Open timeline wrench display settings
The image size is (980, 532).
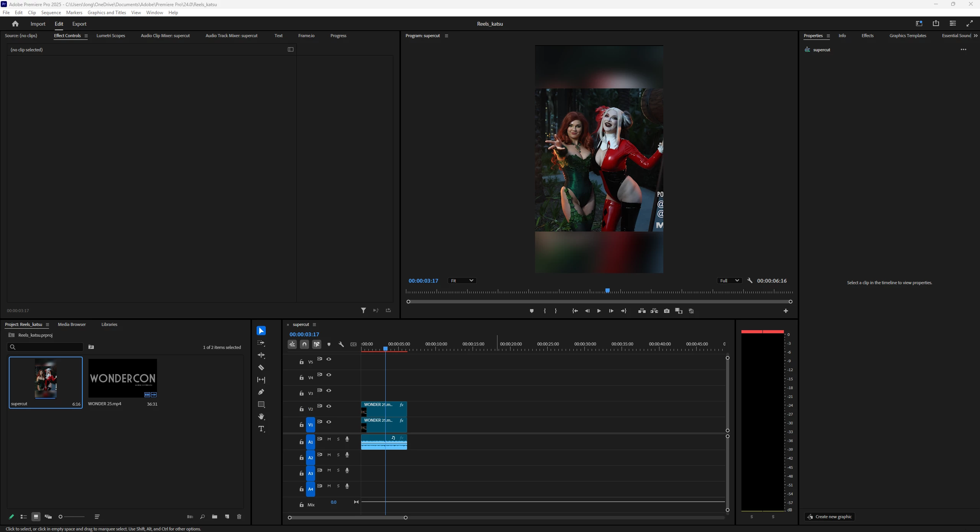[x=341, y=344]
